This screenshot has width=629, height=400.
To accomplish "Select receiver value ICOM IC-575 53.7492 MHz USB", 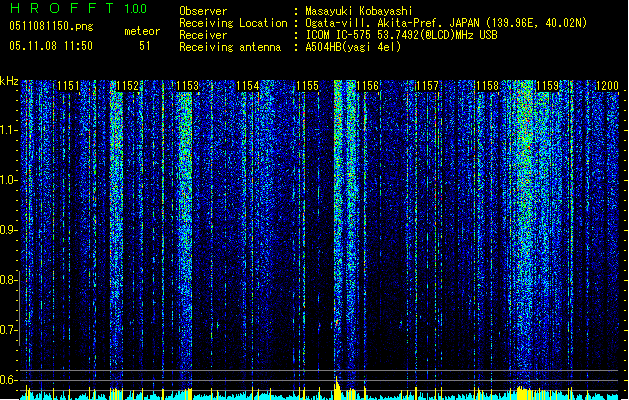I will tap(401, 35).
